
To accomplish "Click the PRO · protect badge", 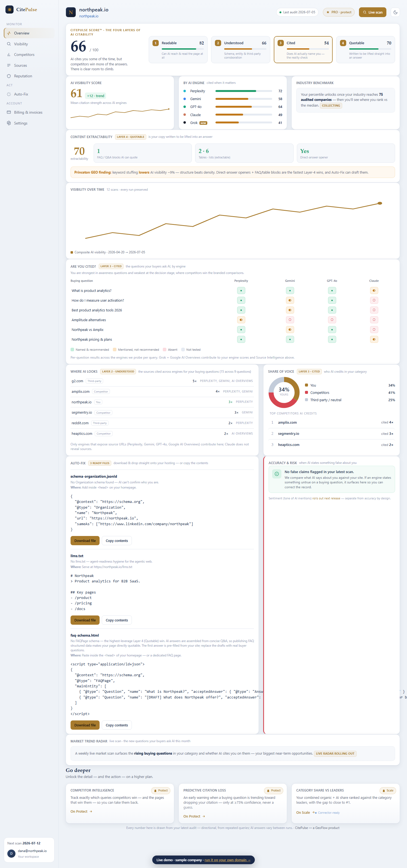I will 339,12.
